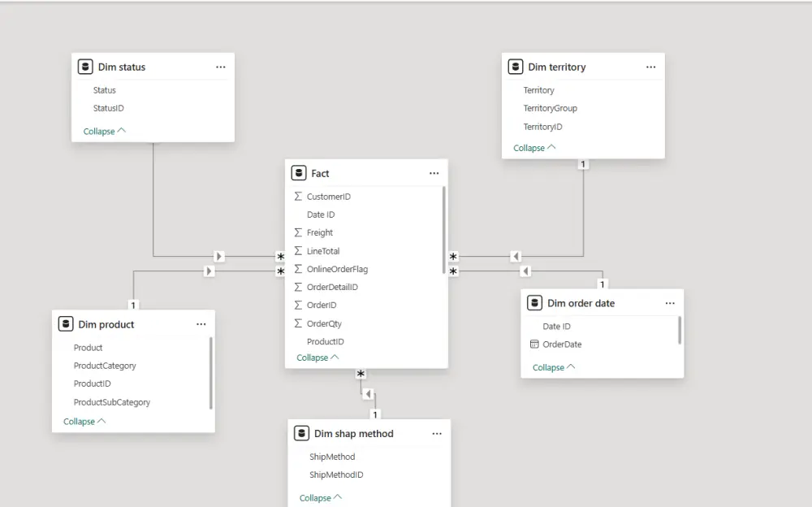This screenshot has width=812, height=507.
Task: Click Collapse link on Dim order date
Action: (x=548, y=366)
